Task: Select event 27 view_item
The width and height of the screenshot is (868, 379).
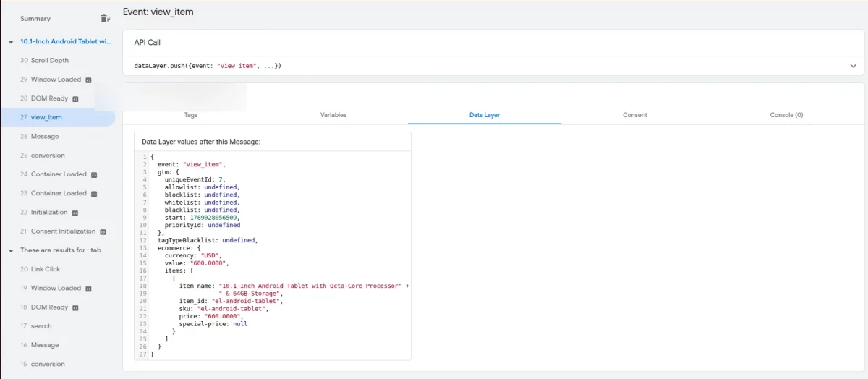Action: pos(57,117)
